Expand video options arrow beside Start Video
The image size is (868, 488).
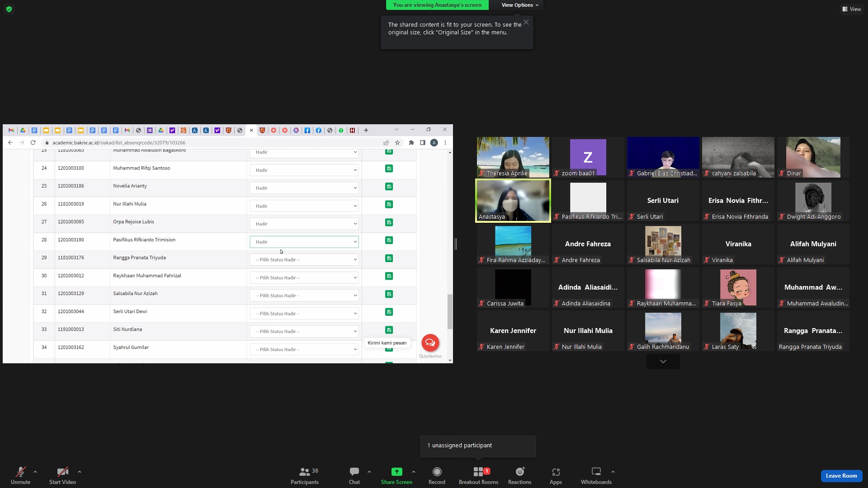click(x=80, y=472)
